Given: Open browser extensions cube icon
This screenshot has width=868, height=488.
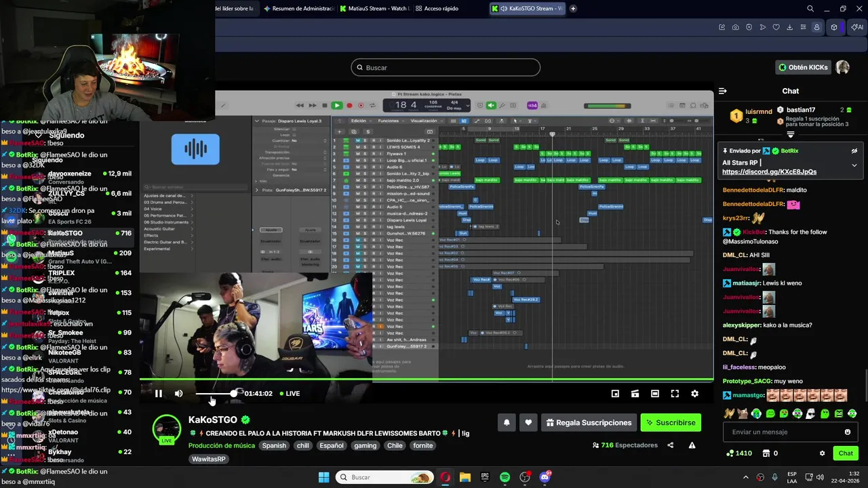Looking at the screenshot, I should click(x=834, y=27).
